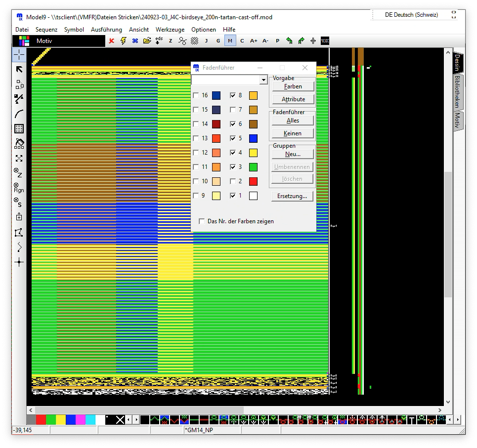Click the open folder toolbar icon

tap(147, 41)
